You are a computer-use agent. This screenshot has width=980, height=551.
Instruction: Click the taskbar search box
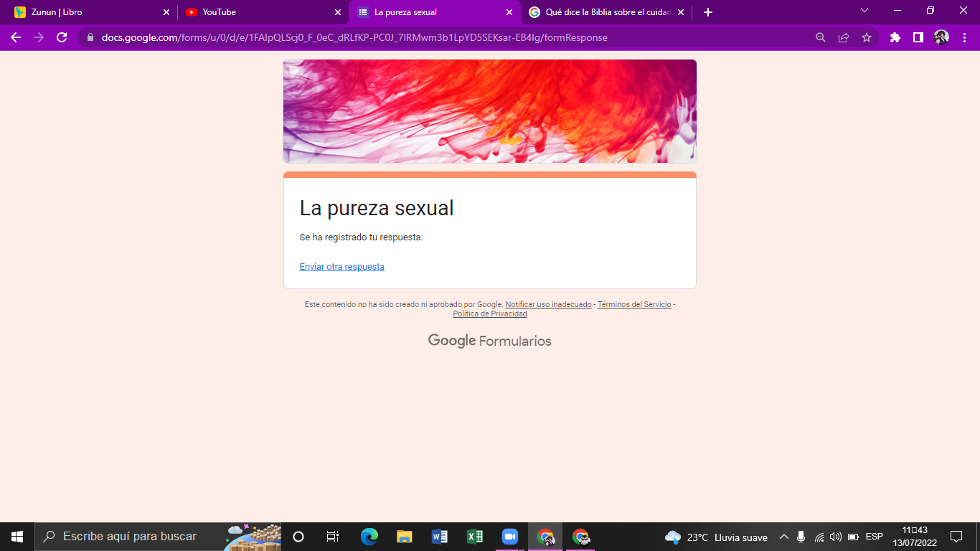tap(158, 537)
